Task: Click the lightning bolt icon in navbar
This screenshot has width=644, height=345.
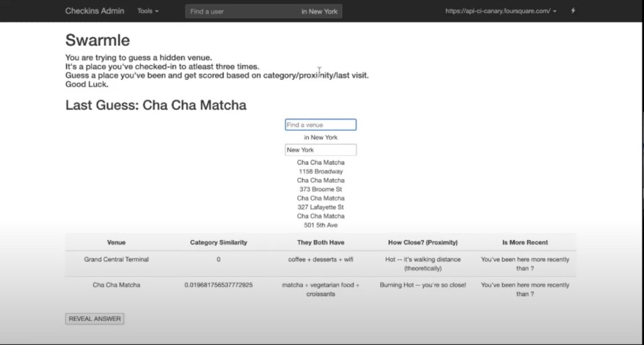Action: (572, 11)
